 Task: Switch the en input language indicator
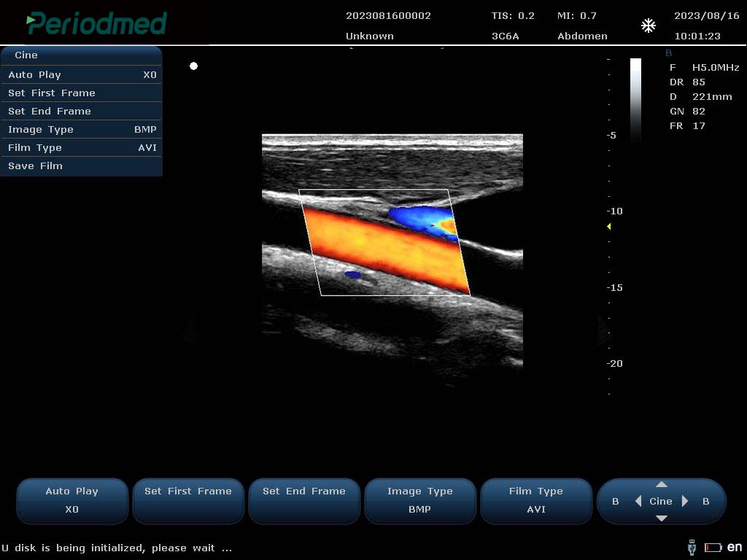[735, 547]
